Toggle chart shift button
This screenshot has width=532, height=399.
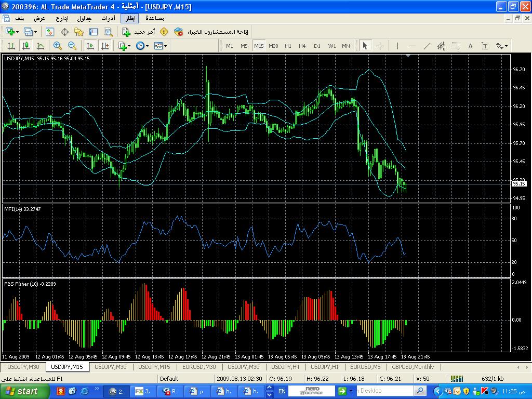click(105, 46)
